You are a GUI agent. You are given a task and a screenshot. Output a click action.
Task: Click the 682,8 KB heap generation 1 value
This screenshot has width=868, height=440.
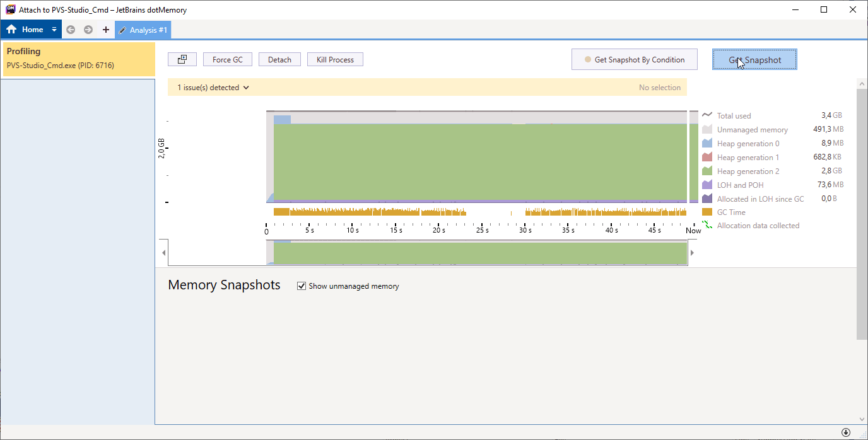click(828, 157)
